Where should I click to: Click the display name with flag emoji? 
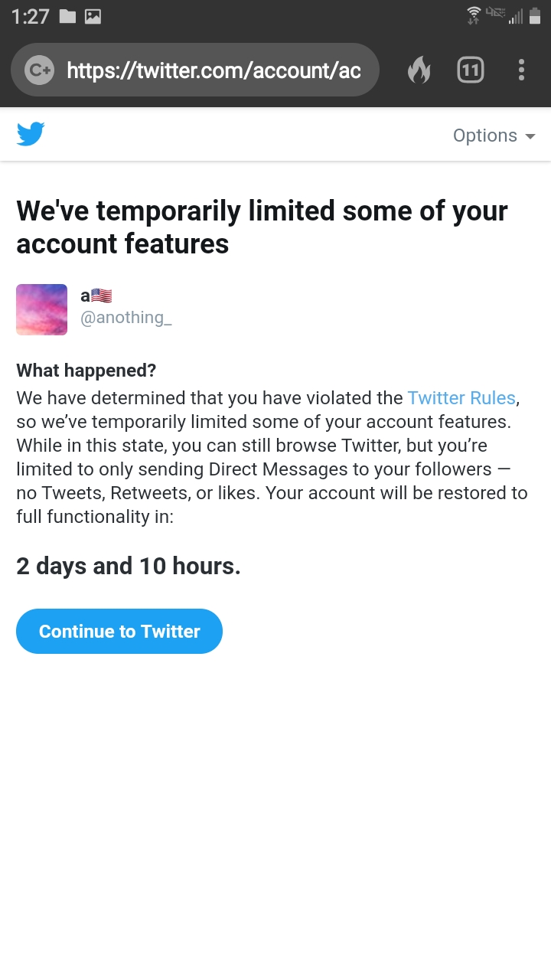(96, 296)
